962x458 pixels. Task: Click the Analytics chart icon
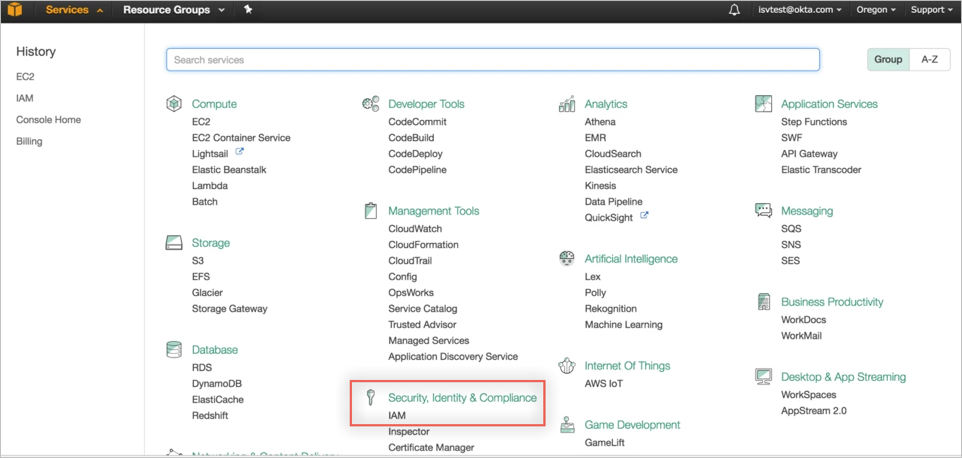coord(567,104)
